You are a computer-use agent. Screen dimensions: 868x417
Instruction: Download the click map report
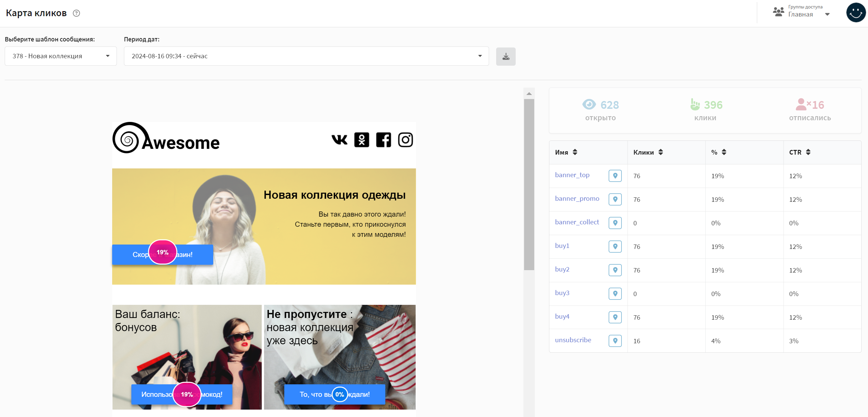[x=506, y=56]
